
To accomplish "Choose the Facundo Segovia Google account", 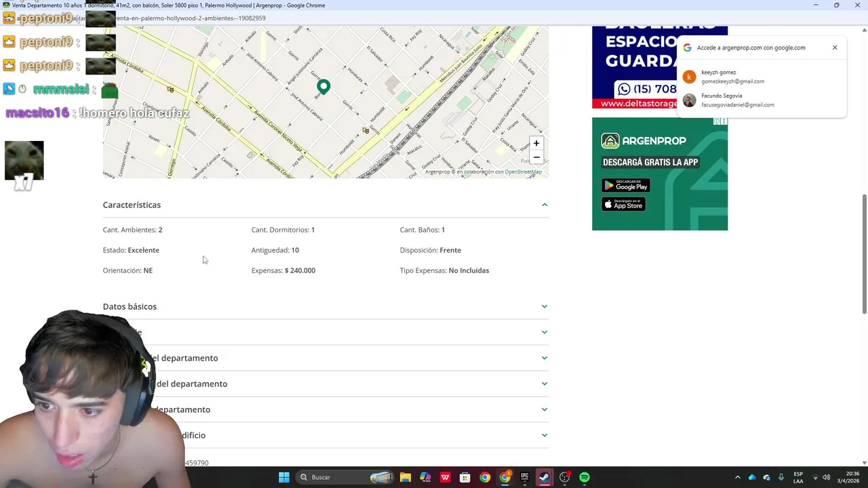I will point(762,100).
